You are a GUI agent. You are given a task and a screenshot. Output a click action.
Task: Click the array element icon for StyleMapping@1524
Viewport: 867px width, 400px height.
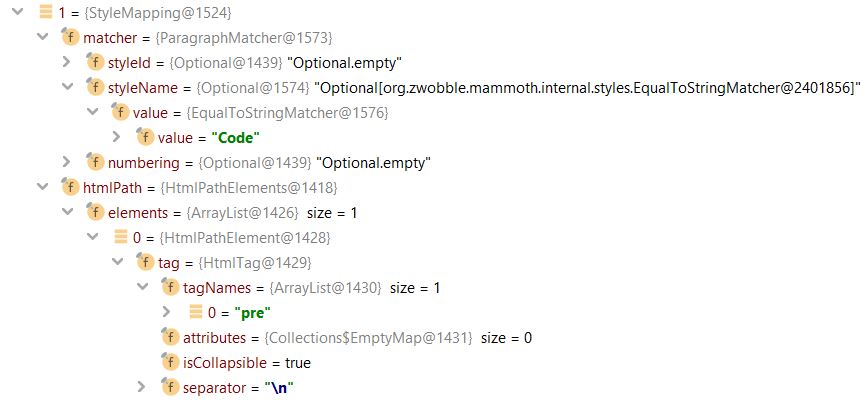(45, 12)
